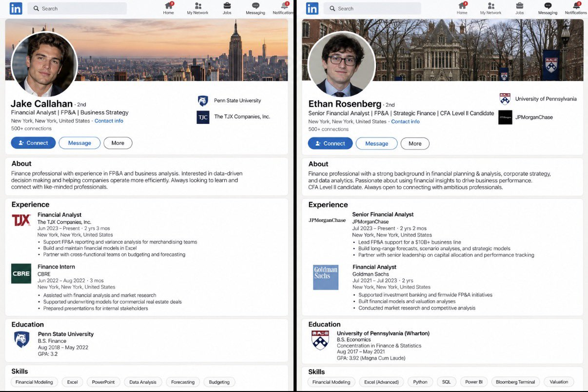
Task: Click CBRE logo in Jake's Experience section
Action: click(x=21, y=274)
